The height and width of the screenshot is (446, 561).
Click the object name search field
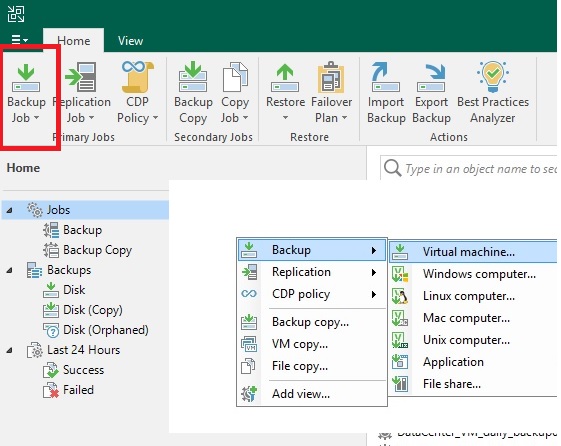click(x=469, y=167)
